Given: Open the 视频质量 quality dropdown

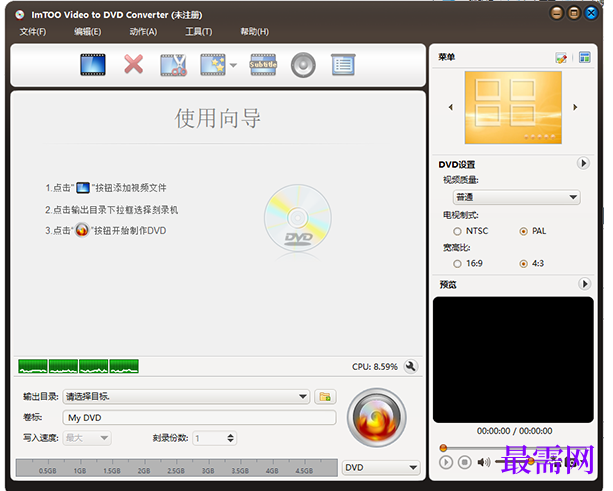Looking at the screenshot, I should pos(516,197).
